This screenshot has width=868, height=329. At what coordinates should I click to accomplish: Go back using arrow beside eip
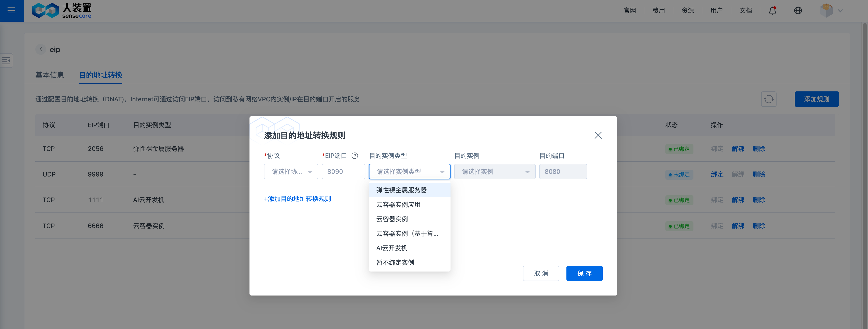coord(41,50)
